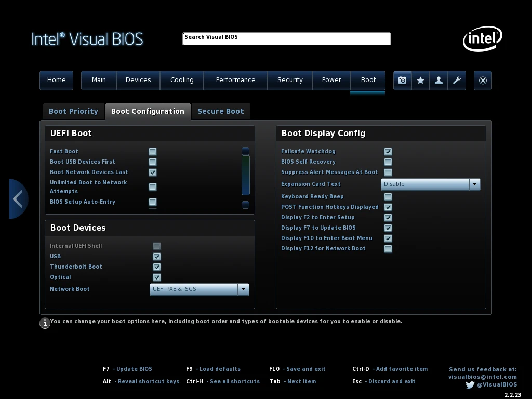Image resolution: width=532 pixels, height=399 pixels.
Task: Click the Twitter bird icon
Action: pyautogui.click(x=470, y=385)
